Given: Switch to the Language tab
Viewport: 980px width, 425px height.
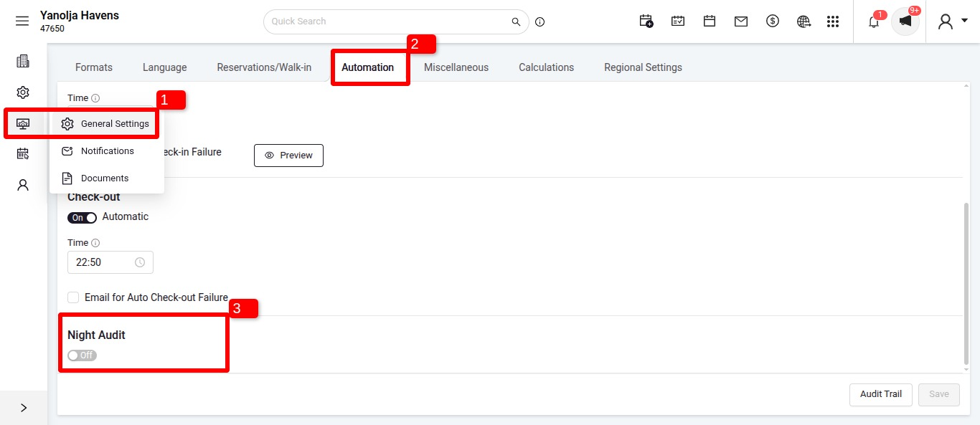Looking at the screenshot, I should [x=164, y=67].
